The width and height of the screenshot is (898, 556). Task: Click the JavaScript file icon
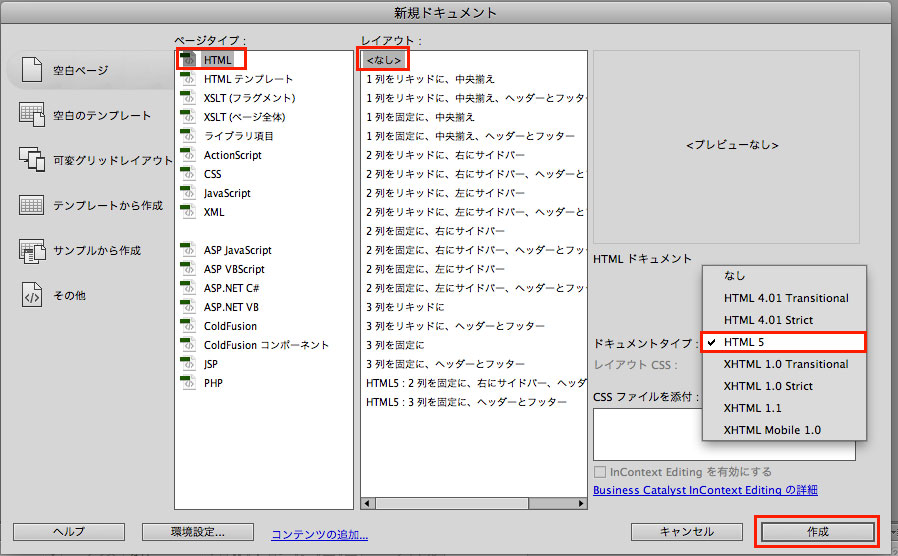[188, 192]
